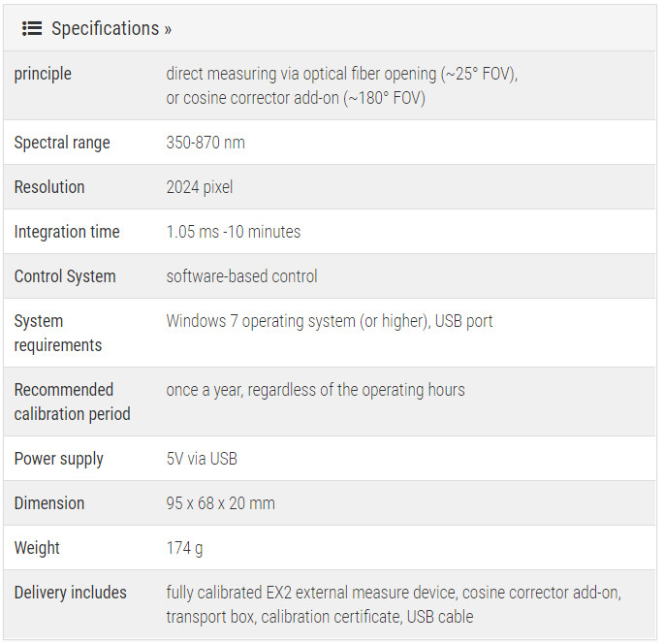Click the '1.05 ms -10 minutes' value

pyautogui.click(x=234, y=232)
